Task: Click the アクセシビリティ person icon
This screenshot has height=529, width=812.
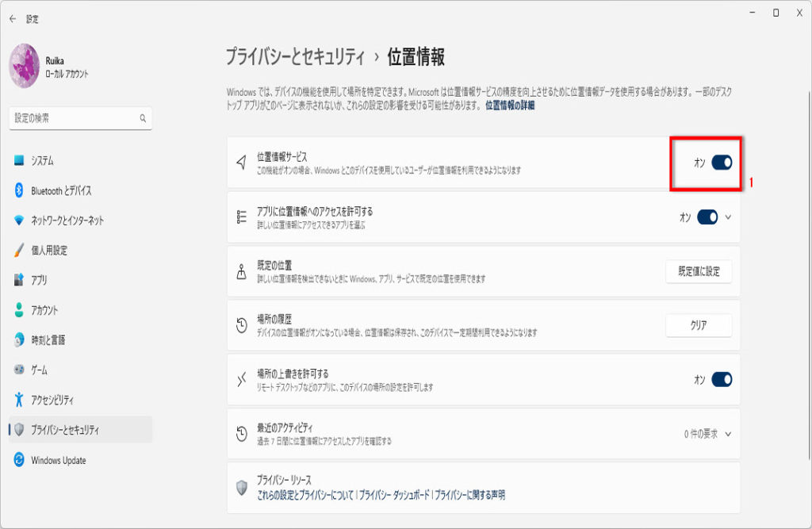Action: tap(19, 400)
